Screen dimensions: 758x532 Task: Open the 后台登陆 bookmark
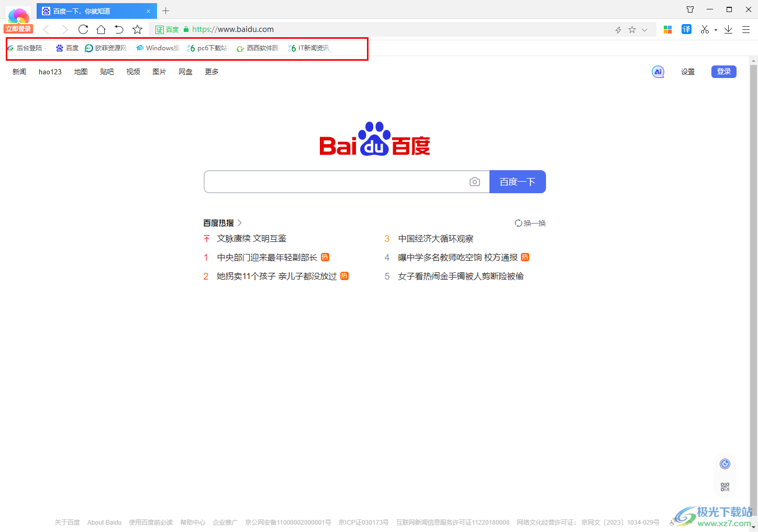pos(26,48)
